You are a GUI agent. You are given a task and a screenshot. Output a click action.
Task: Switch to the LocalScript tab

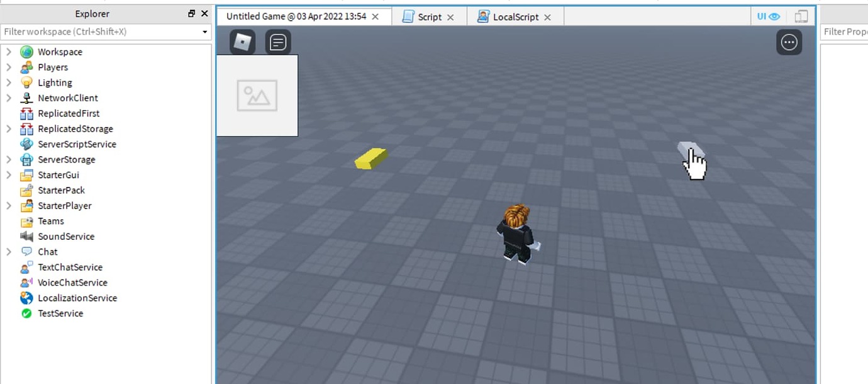[x=515, y=16]
